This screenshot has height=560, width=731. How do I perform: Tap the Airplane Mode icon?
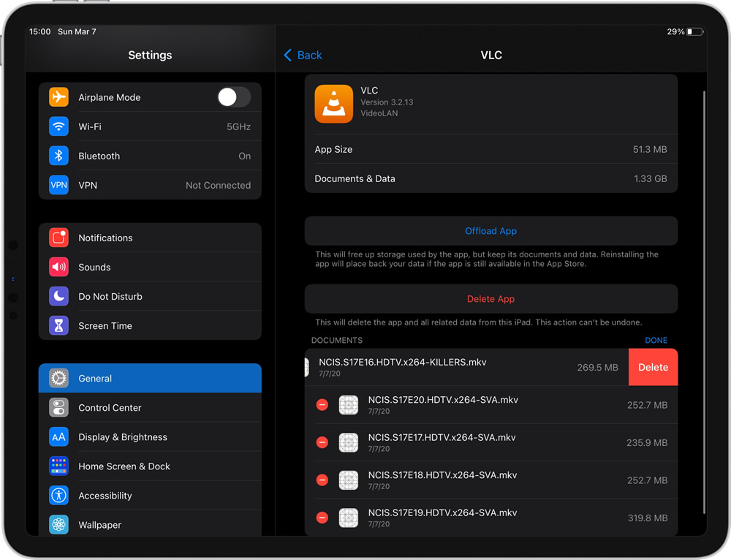pos(58,97)
